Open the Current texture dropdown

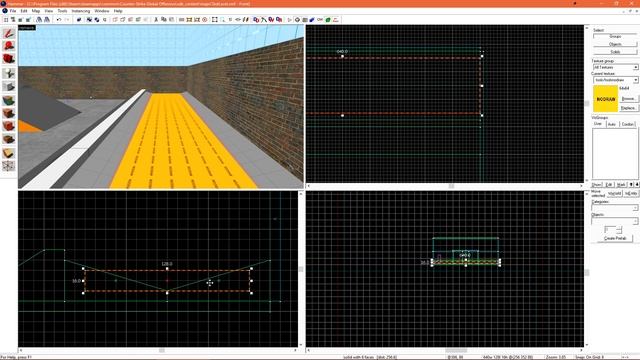point(615,80)
